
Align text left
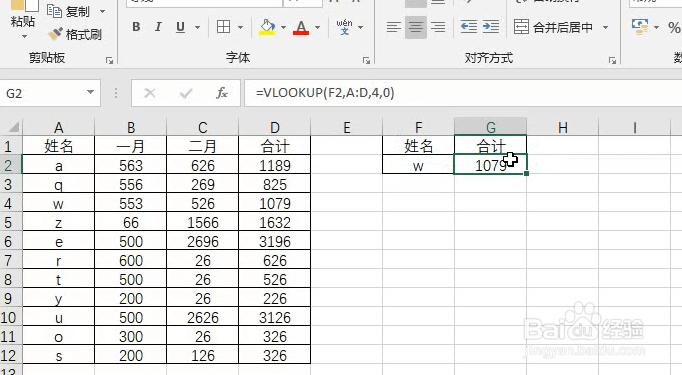point(394,27)
